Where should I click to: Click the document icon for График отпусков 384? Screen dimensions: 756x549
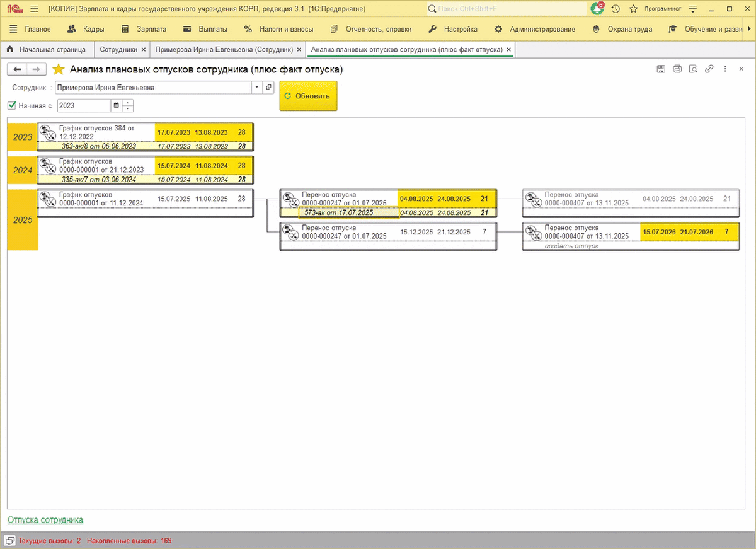47,132
